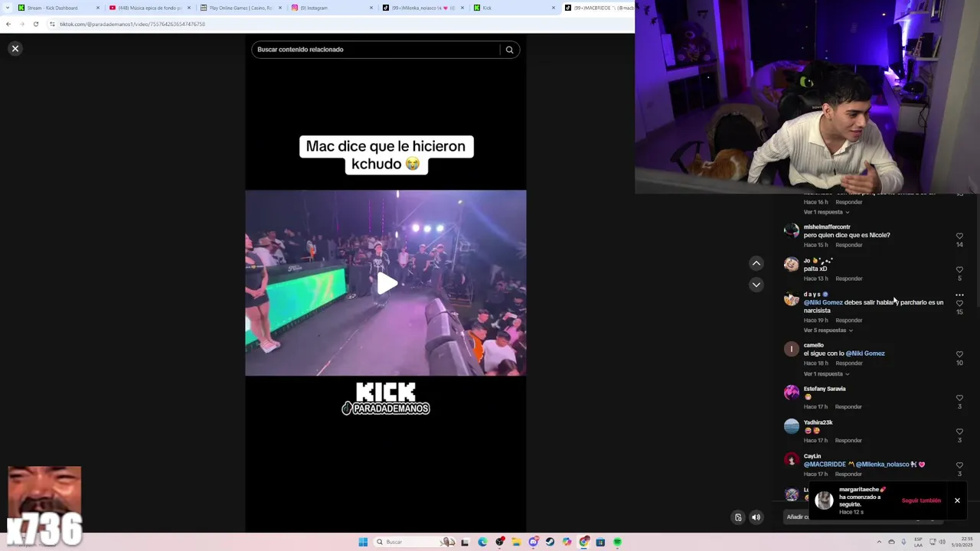Open @Niki Gomez mention in camello's comment
This screenshot has width=980, height=551.
tap(865, 354)
